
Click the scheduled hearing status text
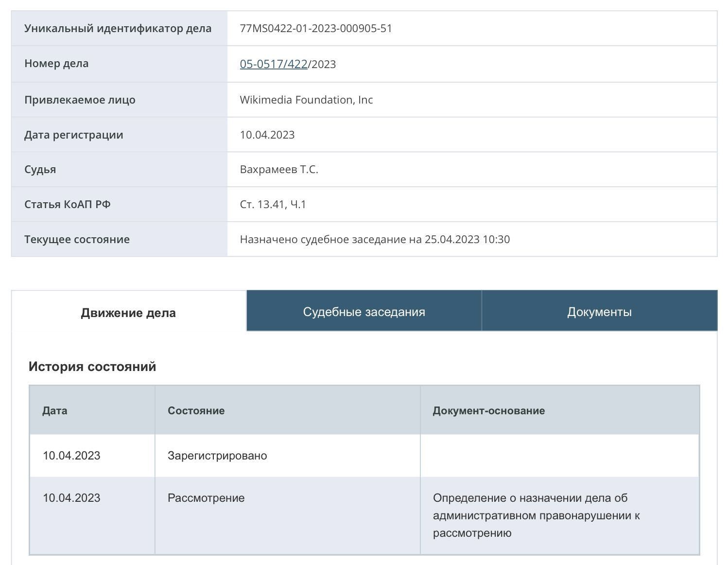click(x=375, y=239)
